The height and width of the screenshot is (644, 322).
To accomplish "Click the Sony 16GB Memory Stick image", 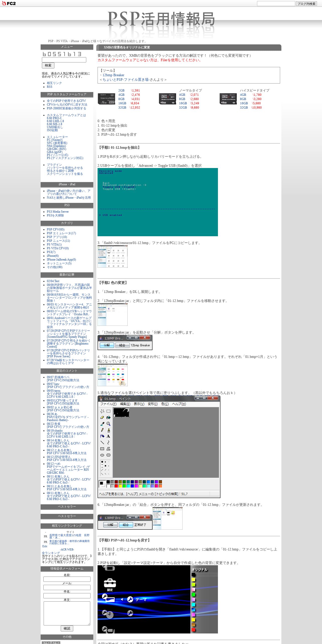I will pyautogui.click(x=106, y=99).
